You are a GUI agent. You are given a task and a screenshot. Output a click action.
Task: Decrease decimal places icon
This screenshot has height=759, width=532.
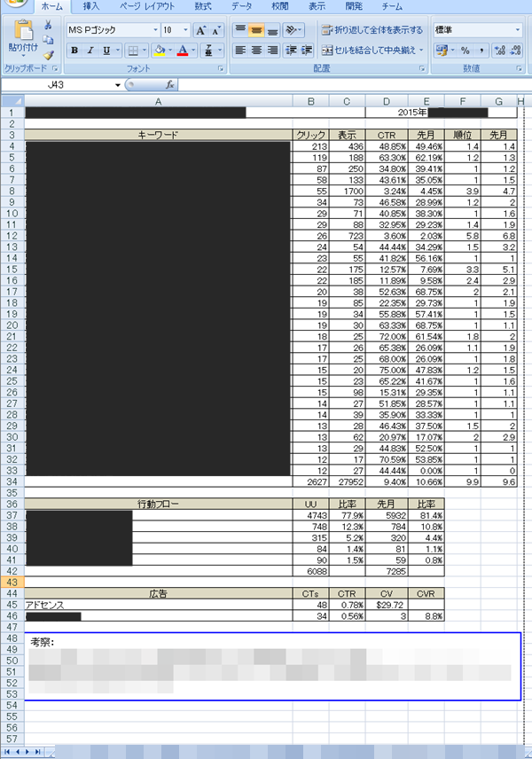tap(515, 51)
